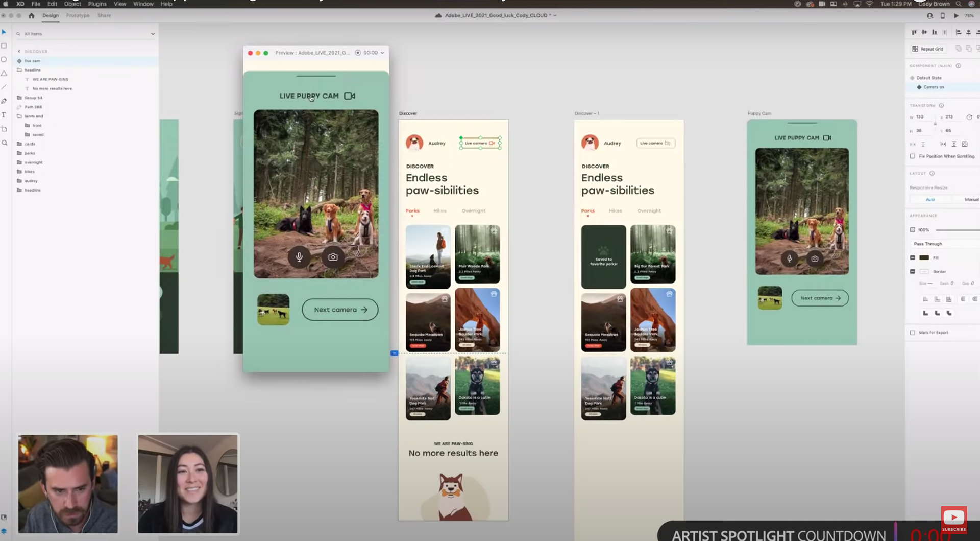Click the mobile device preview icon
Image resolution: width=980 pixels, height=541 pixels.
click(x=943, y=16)
